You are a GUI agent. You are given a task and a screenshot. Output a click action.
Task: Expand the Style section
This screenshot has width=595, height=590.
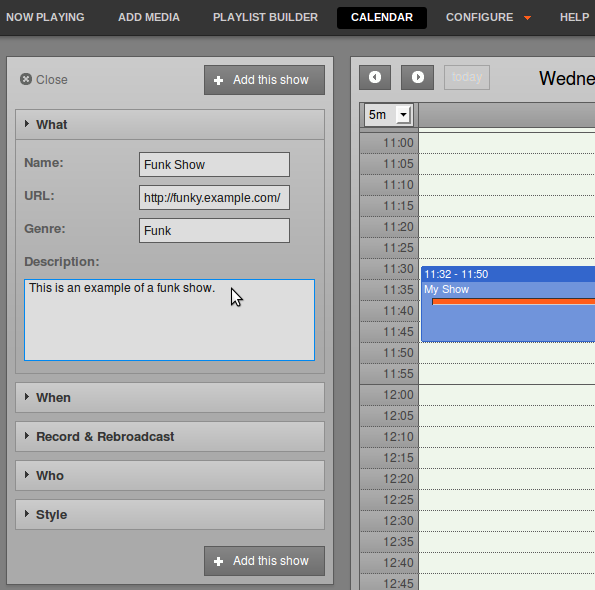click(170, 514)
